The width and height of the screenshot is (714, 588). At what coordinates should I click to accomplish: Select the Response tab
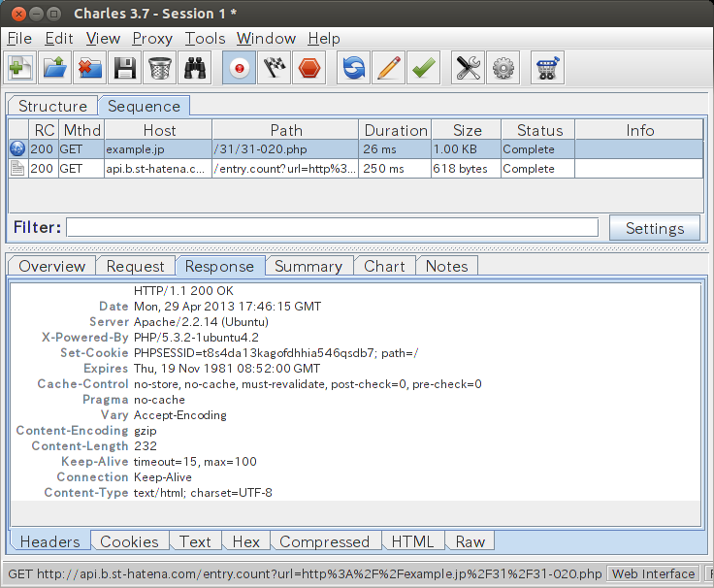[x=219, y=266]
